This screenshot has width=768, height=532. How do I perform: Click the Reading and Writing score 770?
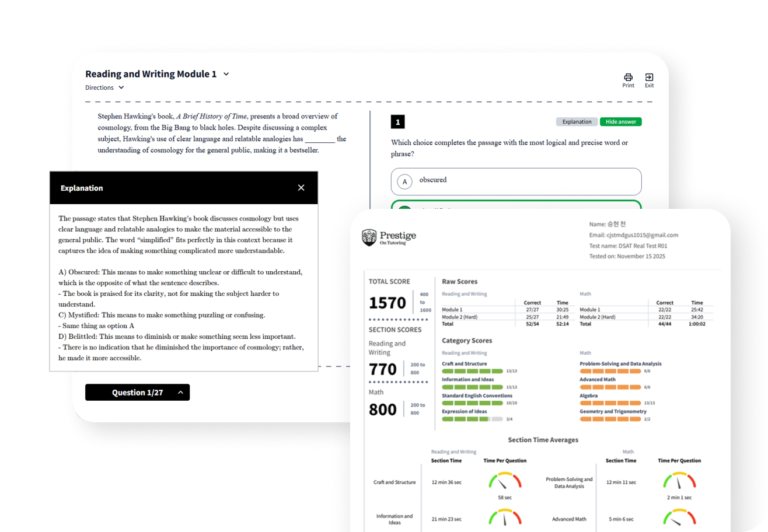pos(383,369)
